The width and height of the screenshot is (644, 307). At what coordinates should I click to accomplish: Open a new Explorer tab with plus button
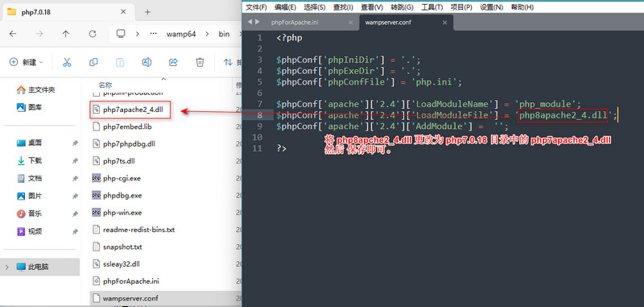[x=147, y=12]
